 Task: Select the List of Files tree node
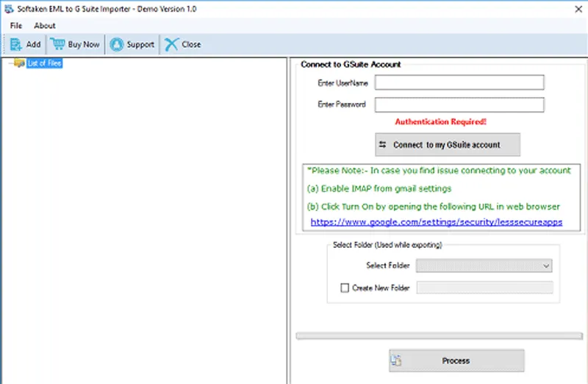(45, 63)
